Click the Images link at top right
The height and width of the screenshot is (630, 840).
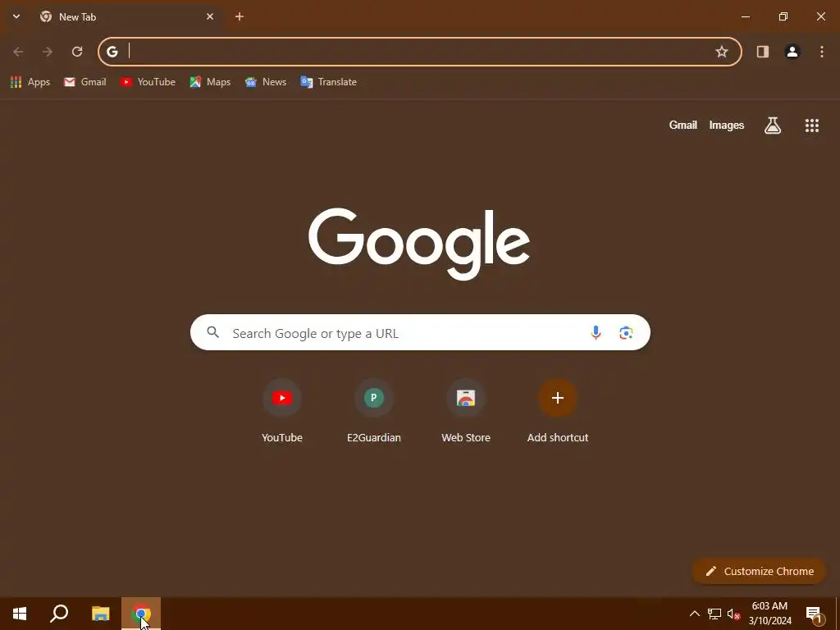[x=727, y=126]
